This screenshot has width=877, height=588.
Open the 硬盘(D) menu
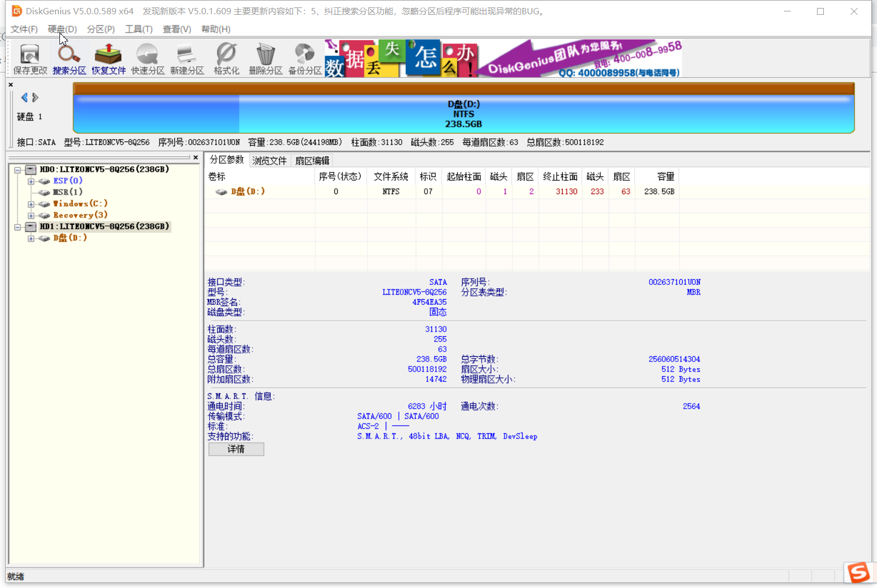point(62,29)
